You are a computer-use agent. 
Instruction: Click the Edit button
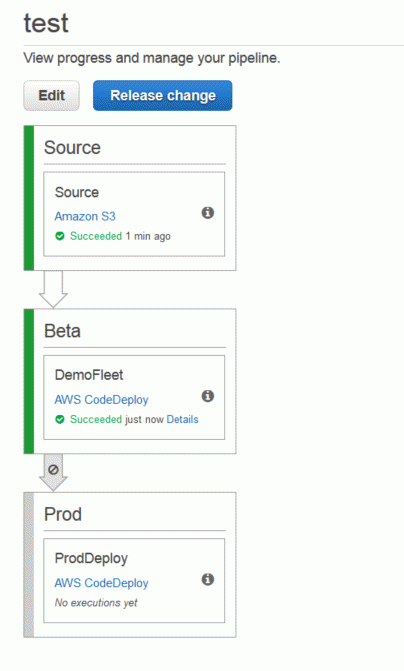[51, 95]
